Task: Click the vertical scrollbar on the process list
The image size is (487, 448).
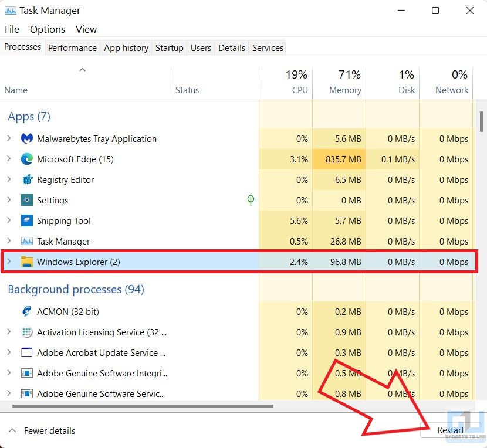Action: [482, 122]
